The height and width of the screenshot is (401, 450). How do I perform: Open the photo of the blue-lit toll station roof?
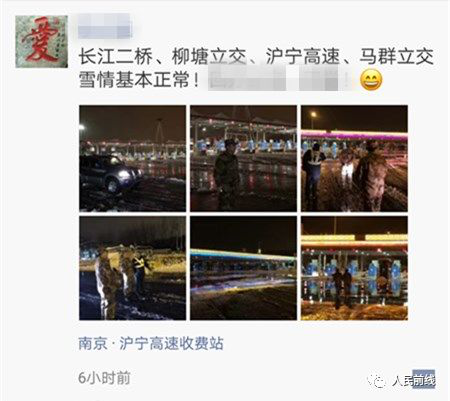243,268
